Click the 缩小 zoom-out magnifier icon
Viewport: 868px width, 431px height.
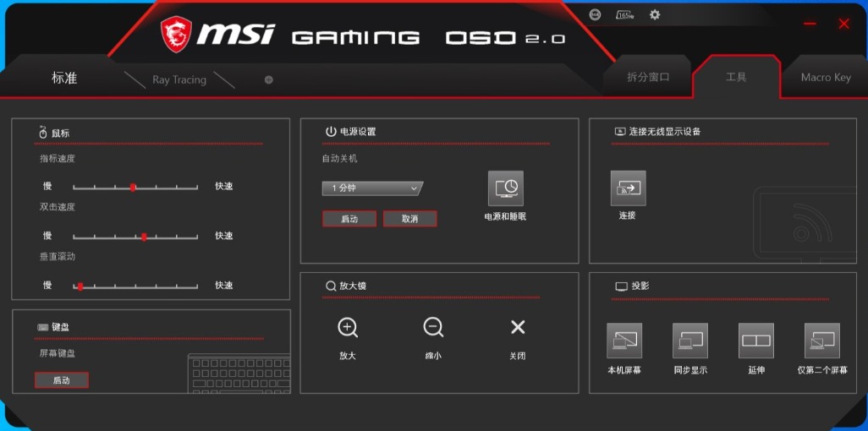click(x=433, y=328)
